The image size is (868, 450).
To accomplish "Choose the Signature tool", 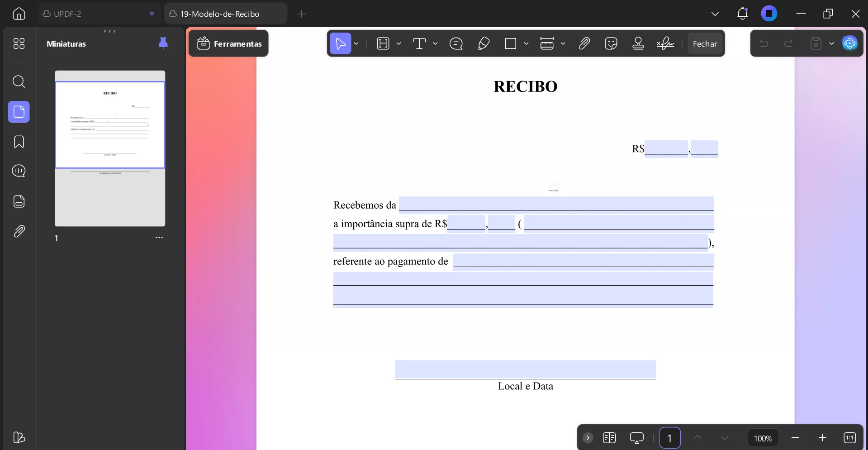I will [x=665, y=43].
